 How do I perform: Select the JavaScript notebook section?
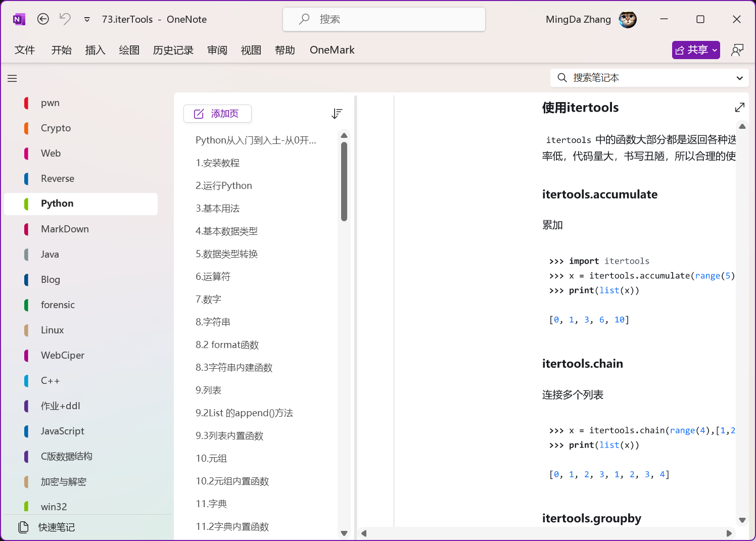(62, 431)
